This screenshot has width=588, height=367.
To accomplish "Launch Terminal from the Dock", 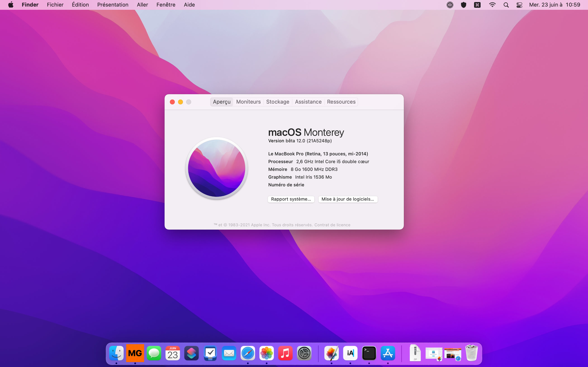I will [x=369, y=353].
